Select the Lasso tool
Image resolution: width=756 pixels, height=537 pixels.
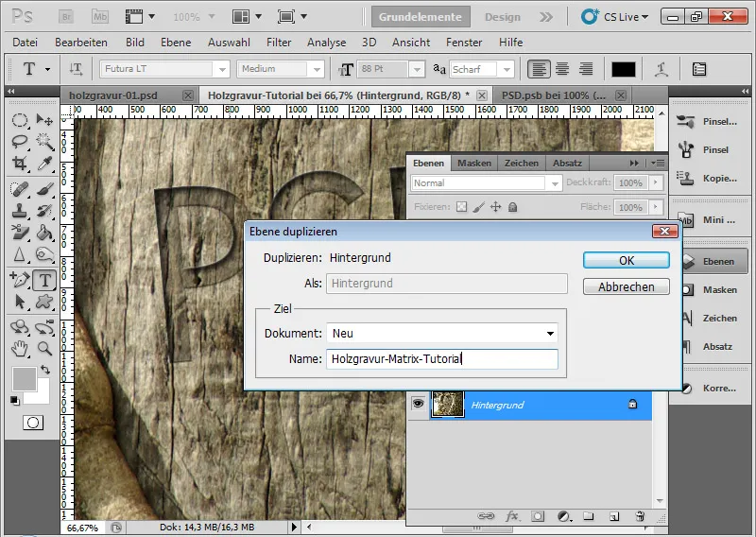point(19,142)
